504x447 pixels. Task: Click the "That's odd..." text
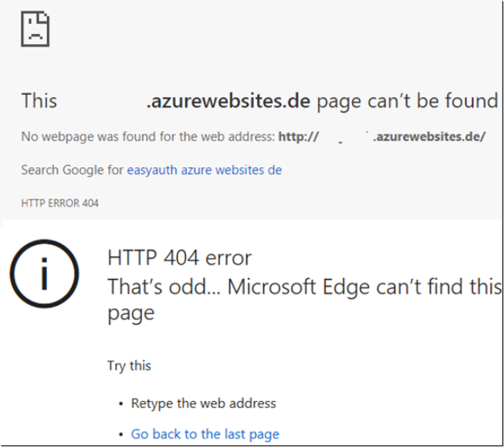(x=164, y=287)
